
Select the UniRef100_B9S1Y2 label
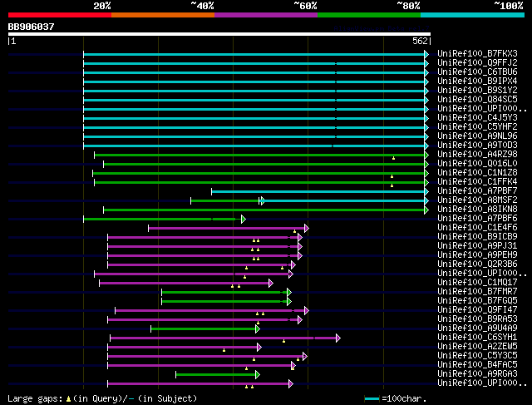[x=477, y=90]
